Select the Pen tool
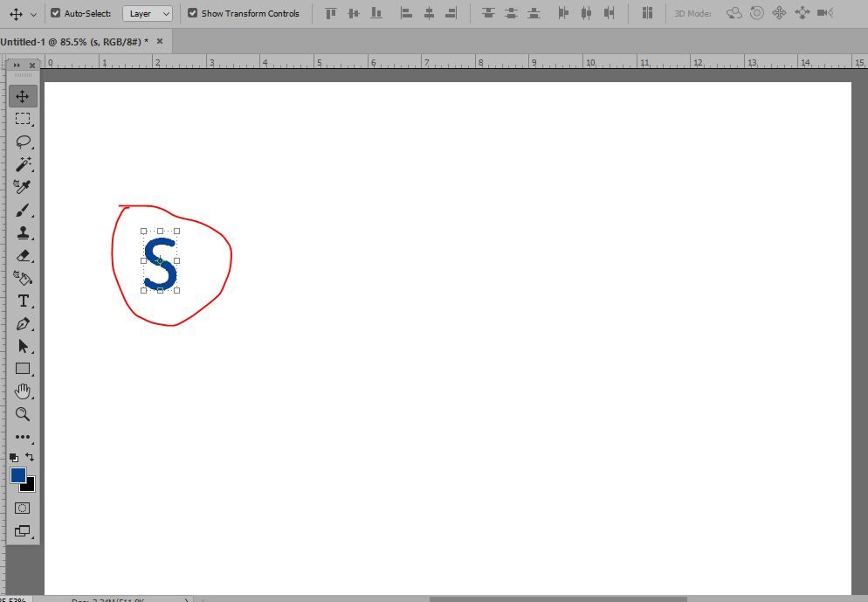Viewport: 868px width, 602px height. (x=23, y=323)
